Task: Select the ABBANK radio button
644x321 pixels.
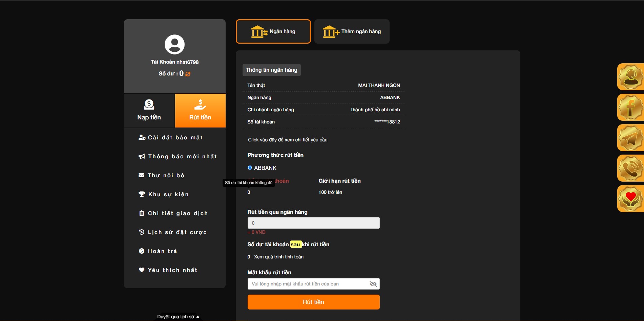Action: point(250,168)
